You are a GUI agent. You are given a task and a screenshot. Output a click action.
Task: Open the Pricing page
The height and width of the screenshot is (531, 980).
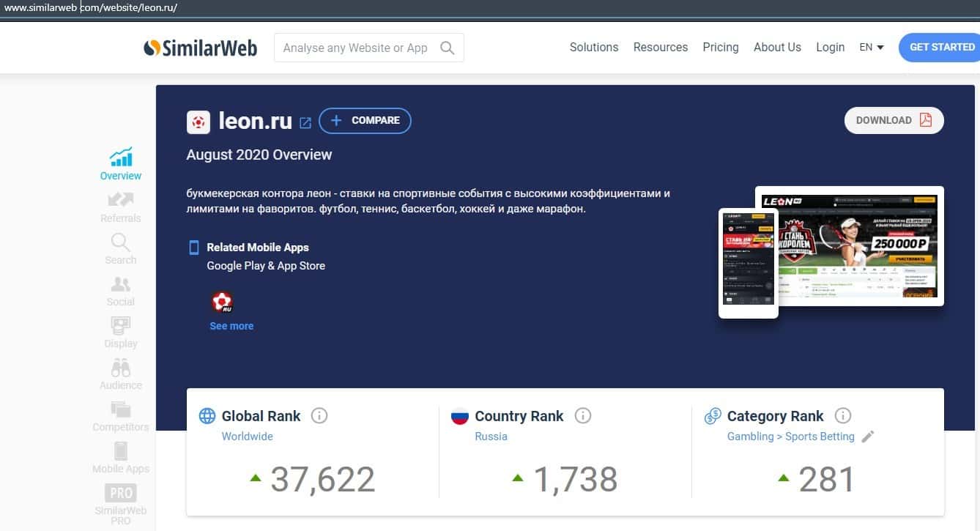pos(721,47)
